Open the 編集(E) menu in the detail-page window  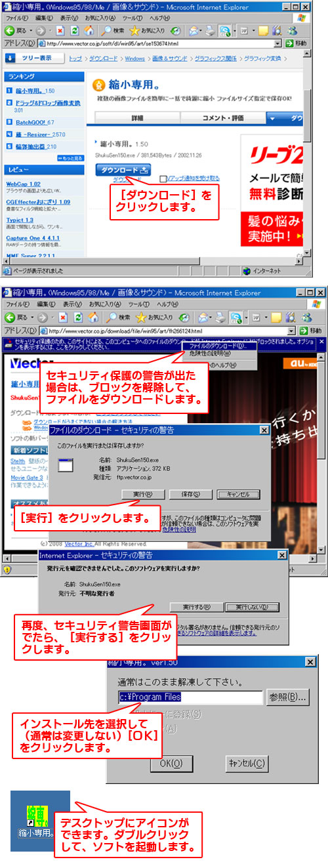pyautogui.click(x=45, y=17)
